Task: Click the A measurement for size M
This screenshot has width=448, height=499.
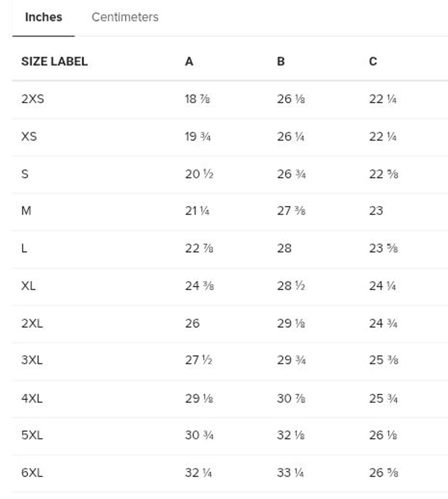Action: click(x=197, y=211)
